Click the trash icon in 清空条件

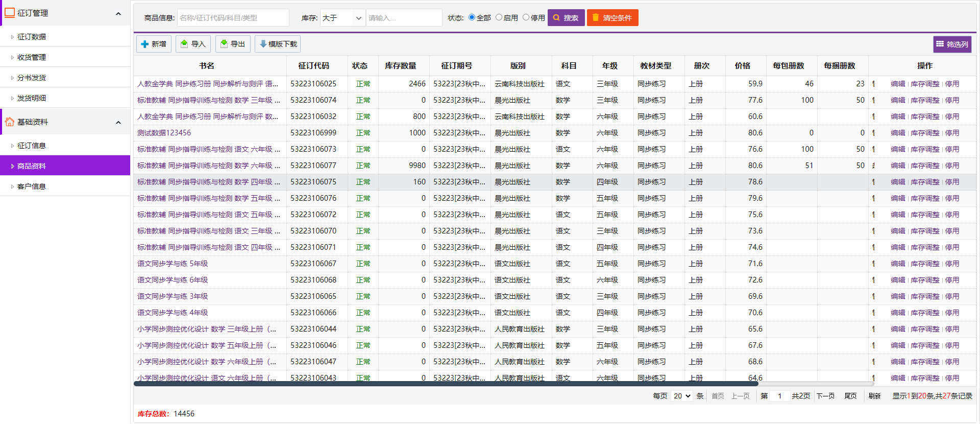(596, 17)
